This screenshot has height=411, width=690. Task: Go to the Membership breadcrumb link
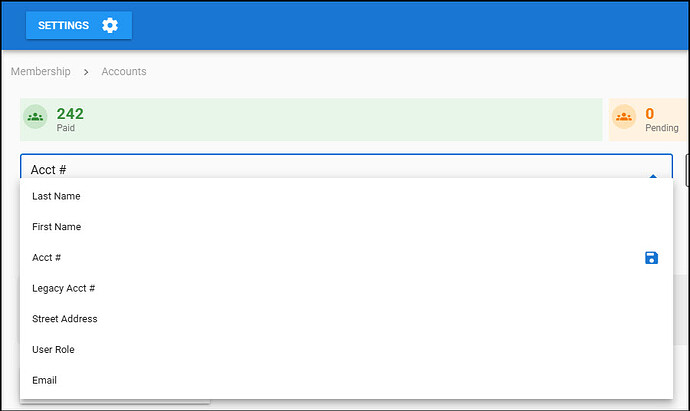coord(40,72)
